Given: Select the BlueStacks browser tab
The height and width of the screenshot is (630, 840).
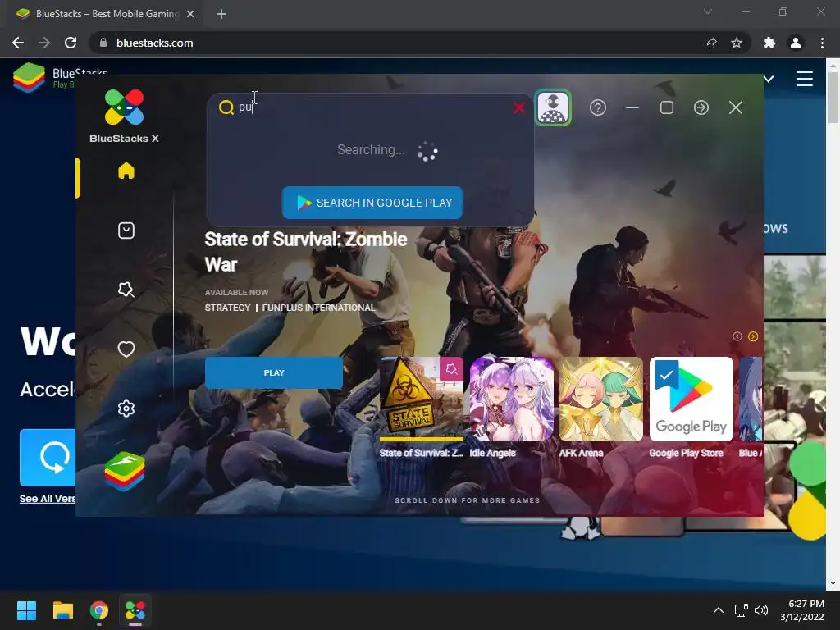Looking at the screenshot, I should (104, 14).
